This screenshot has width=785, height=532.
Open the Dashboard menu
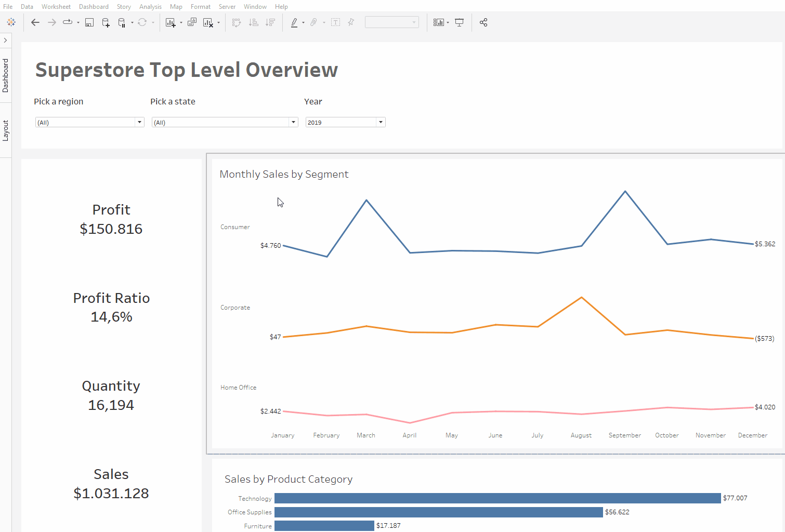(94, 7)
